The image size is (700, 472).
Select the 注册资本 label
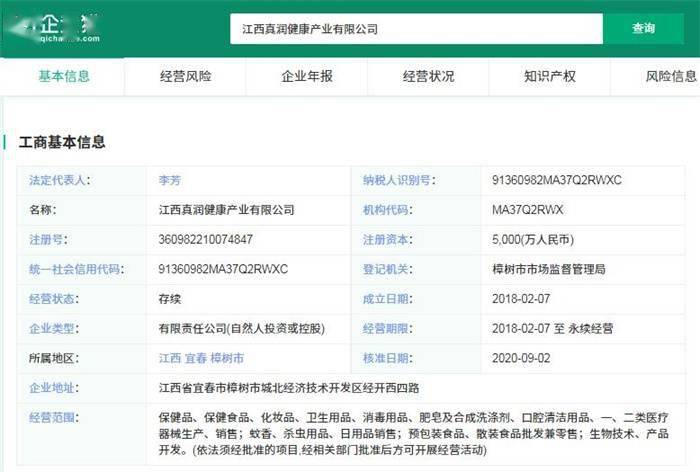[388, 239]
